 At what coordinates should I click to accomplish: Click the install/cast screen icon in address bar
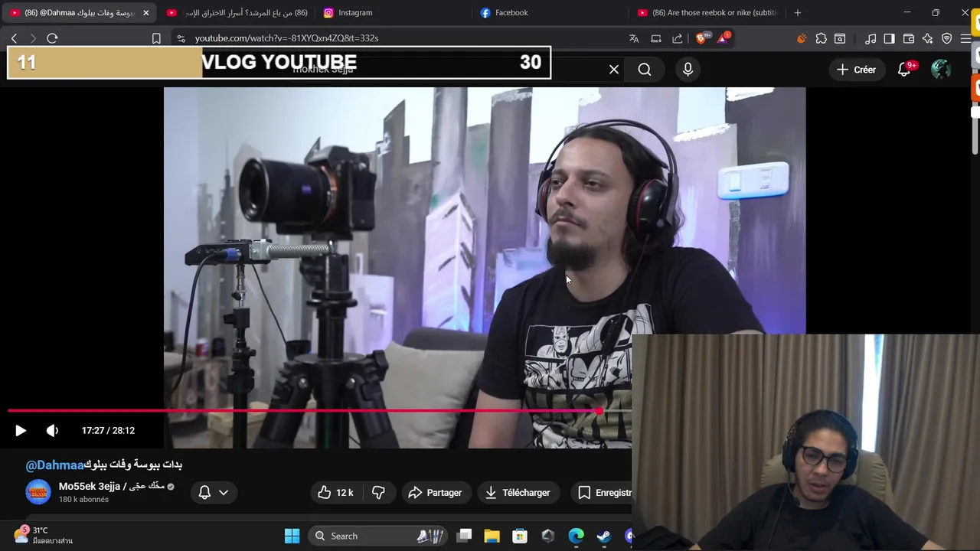click(656, 38)
